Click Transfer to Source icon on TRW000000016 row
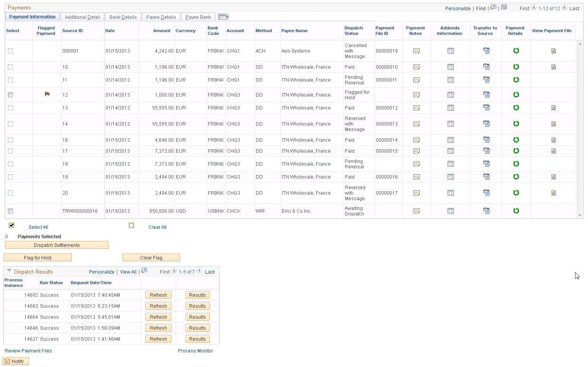Image resolution: width=588 pixels, height=367 pixels. [x=486, y=211]
